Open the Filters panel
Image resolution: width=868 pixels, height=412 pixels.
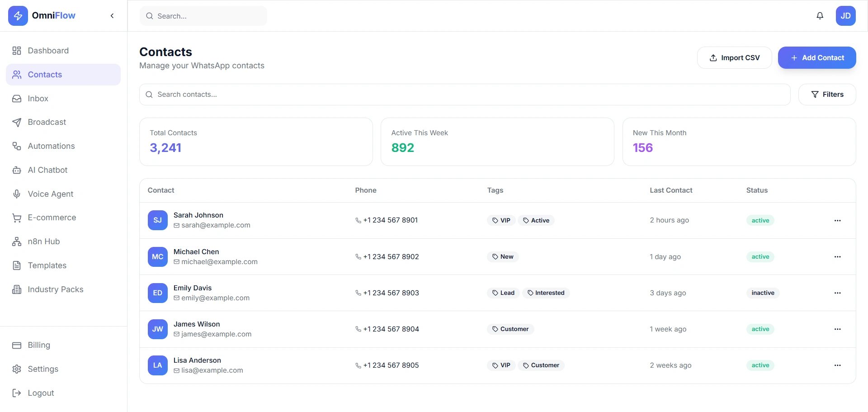(x=827, y=95)
